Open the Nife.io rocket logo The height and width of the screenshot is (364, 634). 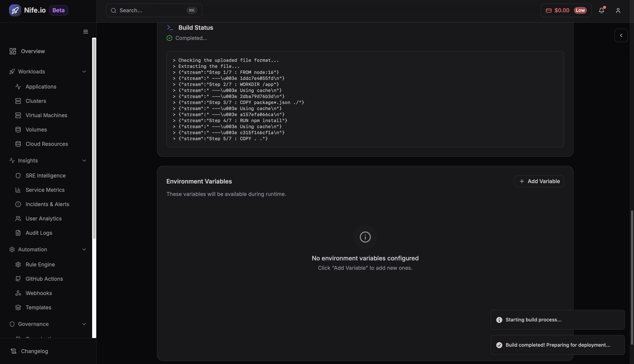[x=15, y=10]
